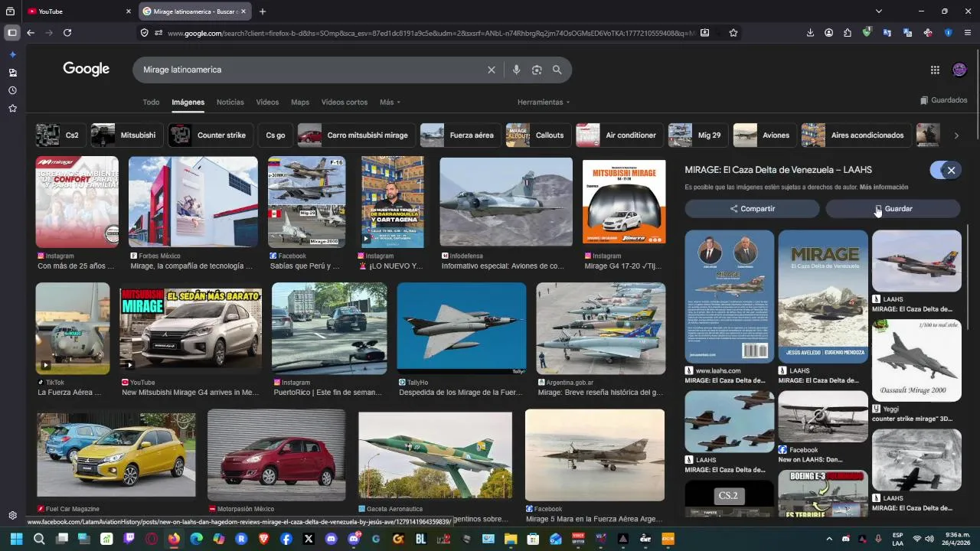
Task: Open the Guardados saved items link
Action: (943, 100)
